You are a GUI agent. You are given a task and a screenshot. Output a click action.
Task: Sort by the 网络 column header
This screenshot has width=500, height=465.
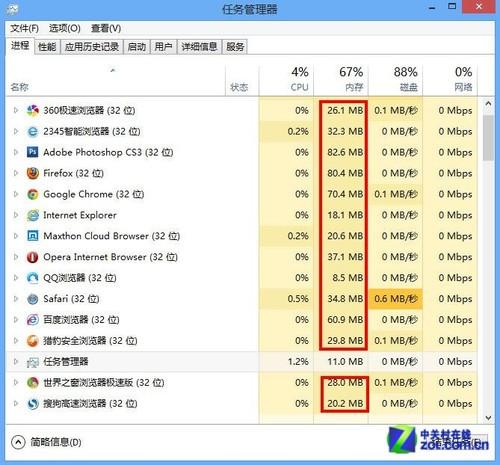point(450,80)
